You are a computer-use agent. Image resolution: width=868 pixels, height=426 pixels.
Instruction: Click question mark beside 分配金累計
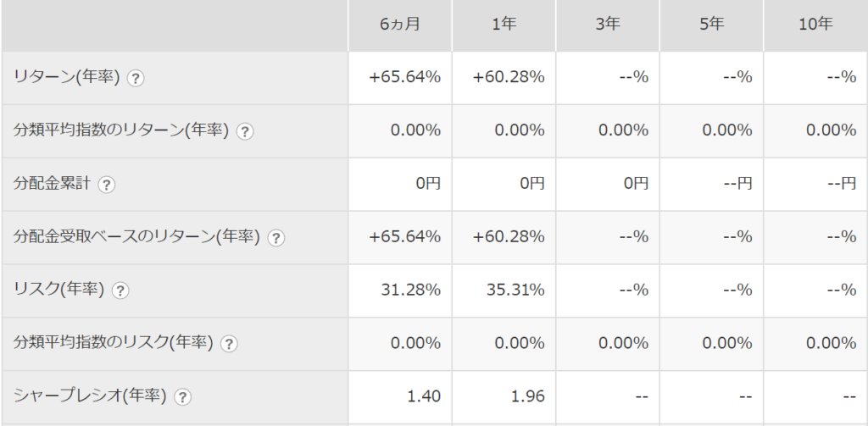[x=106, y=185]
